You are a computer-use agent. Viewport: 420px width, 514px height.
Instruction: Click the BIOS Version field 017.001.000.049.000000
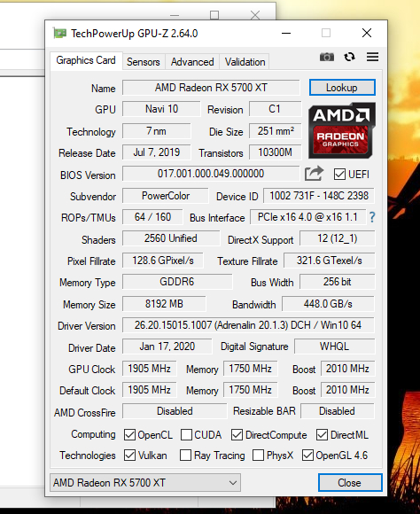[211, 174]
